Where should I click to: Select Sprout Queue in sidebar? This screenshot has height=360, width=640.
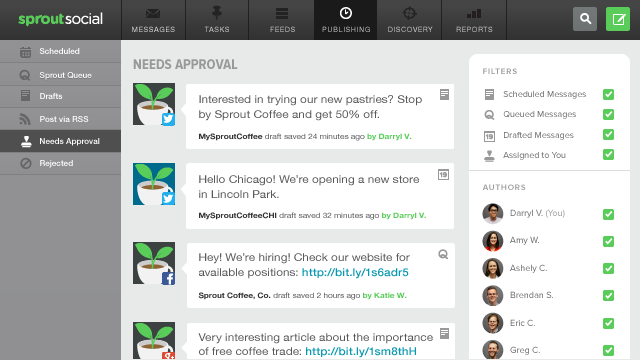[60, 75]
